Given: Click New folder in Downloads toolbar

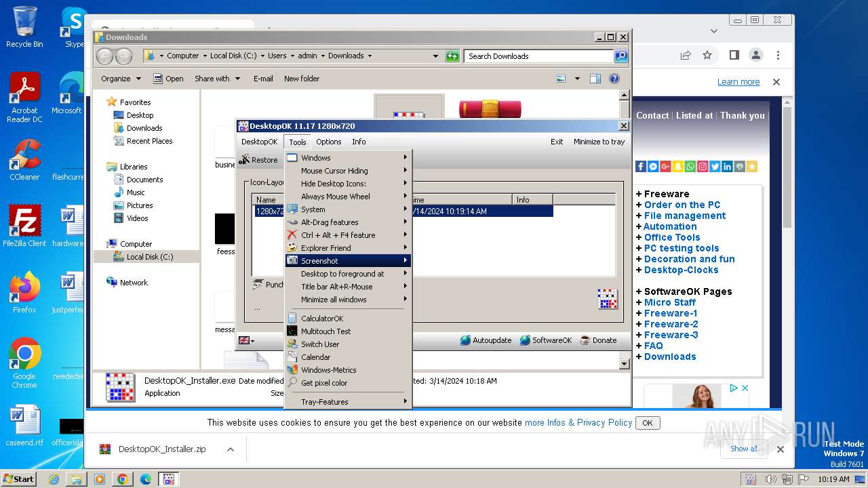Looking at the screenshot, I should [302, 79].
